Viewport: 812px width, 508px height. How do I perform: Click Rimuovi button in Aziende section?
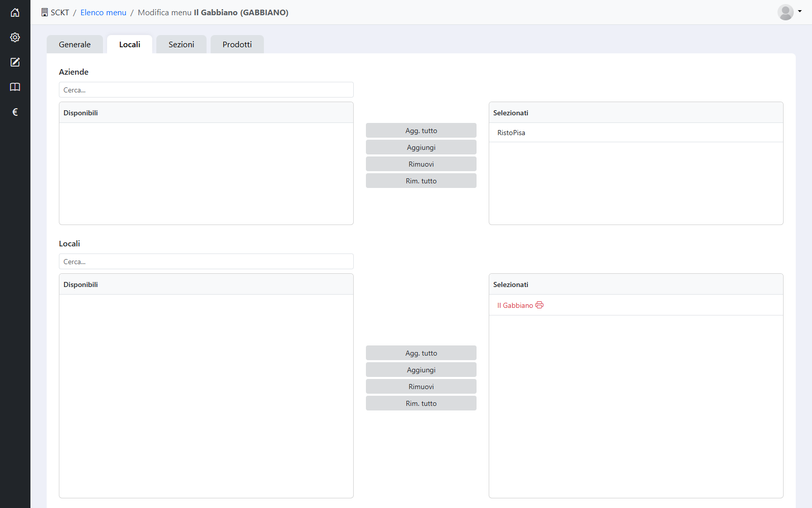click(x=421, y=164)
